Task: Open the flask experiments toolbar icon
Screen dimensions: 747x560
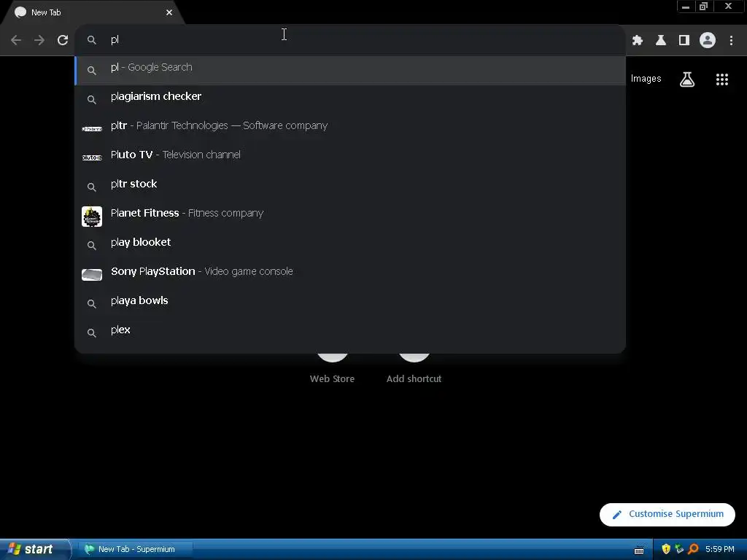Action: 661,40
